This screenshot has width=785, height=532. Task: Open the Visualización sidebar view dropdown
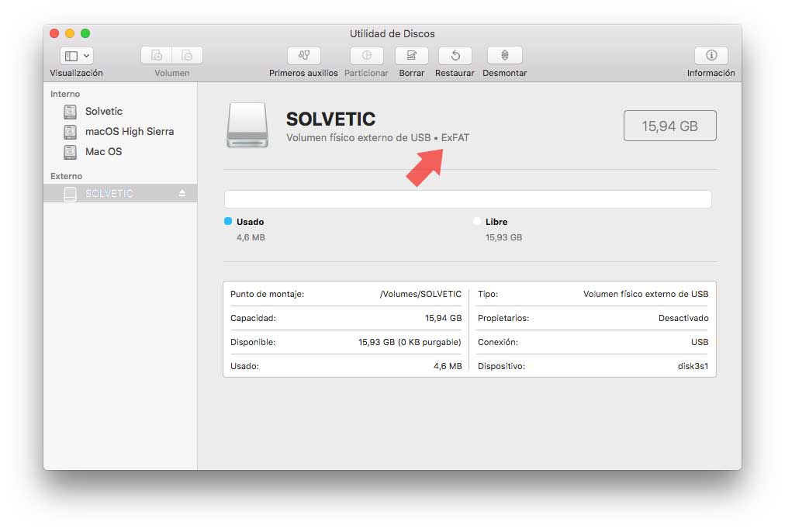coord(77,56)
